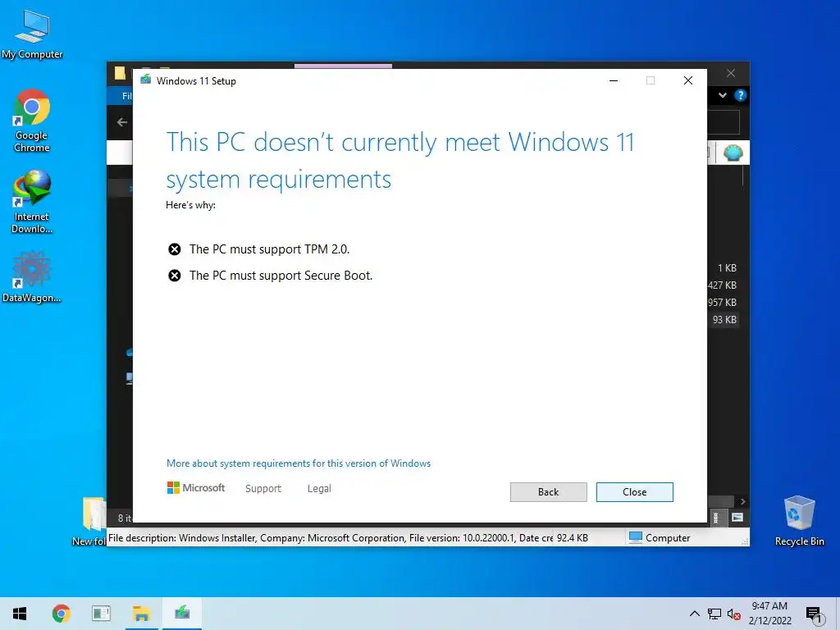Select the 957 KB file row
Viewport: 840px width, 630px height.
(724, 302)
